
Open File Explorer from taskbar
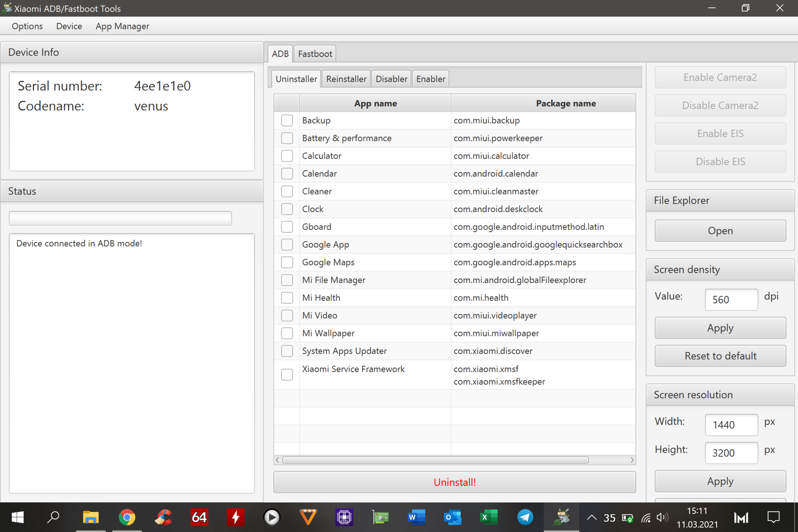(x=90, y=517)
